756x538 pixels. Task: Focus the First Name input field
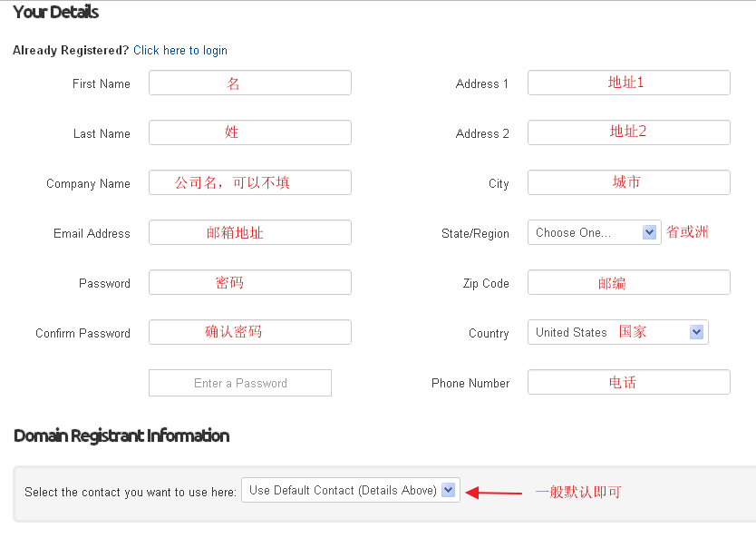coord(249,83)
